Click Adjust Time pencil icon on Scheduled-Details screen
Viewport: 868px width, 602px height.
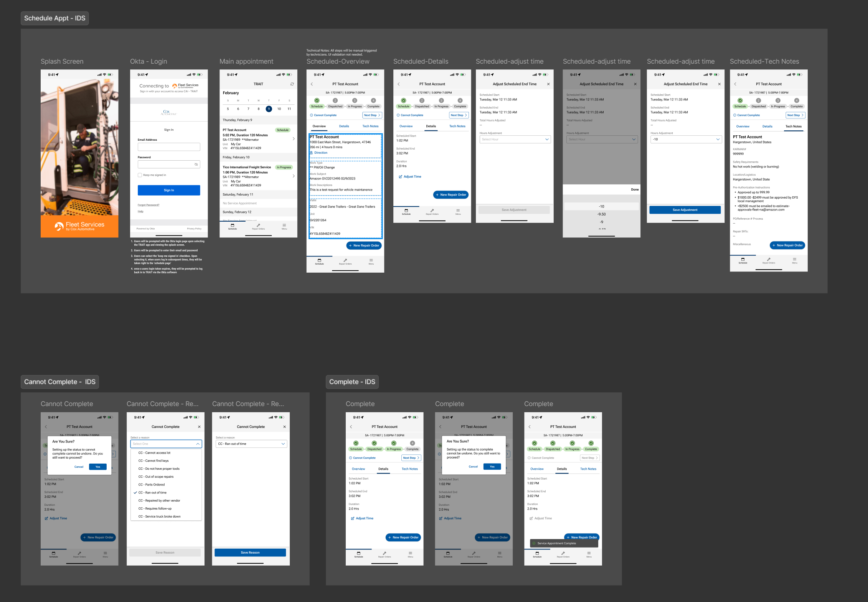[400, 177]
